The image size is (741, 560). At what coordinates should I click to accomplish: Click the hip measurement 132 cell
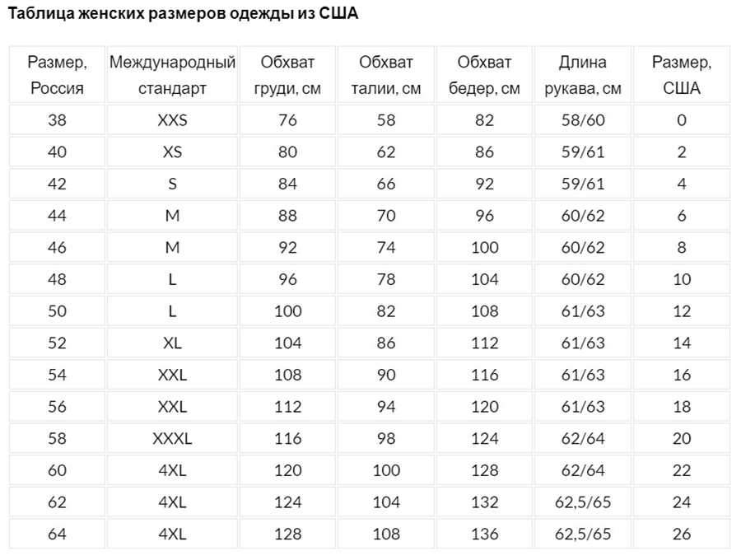484,502
